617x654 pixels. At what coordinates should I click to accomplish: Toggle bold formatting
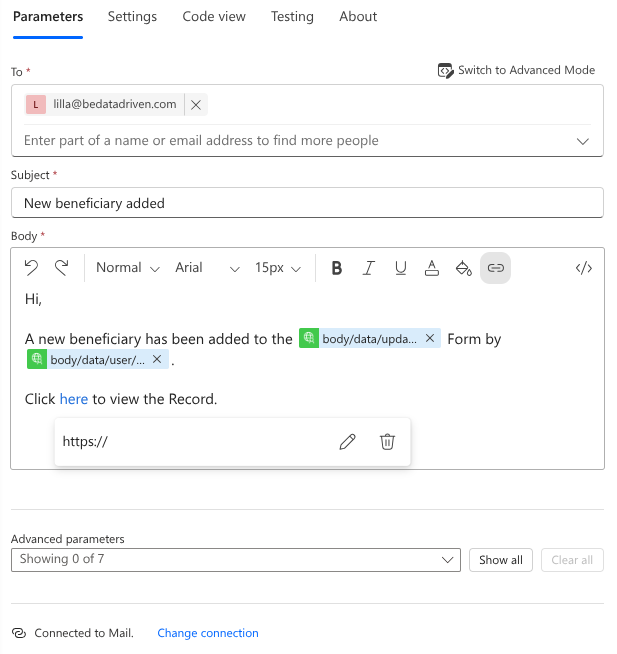337,268
